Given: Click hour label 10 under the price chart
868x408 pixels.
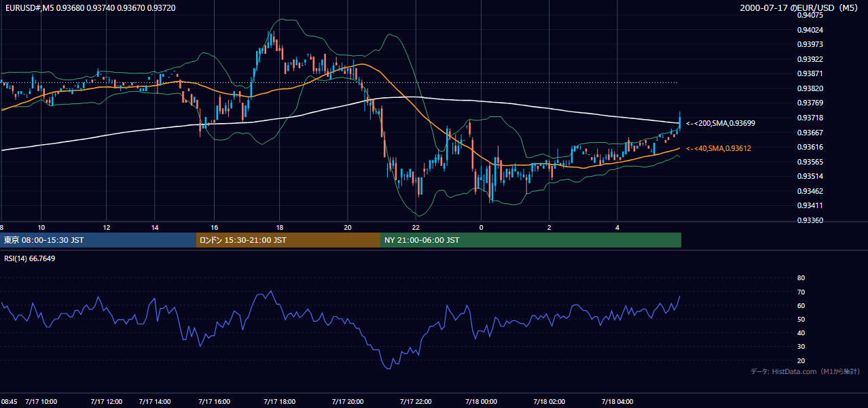Looking at the screenshot, I should coord(41,227).
